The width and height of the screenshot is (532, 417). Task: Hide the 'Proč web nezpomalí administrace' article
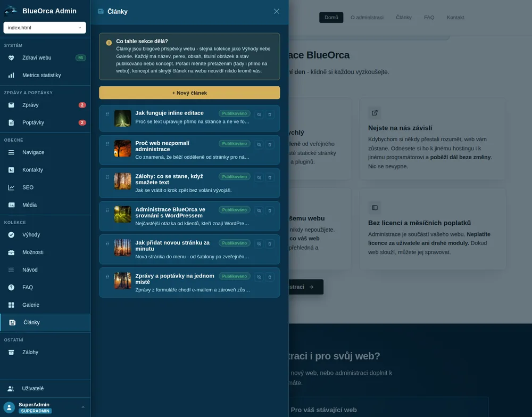click(x=259, y=145)
